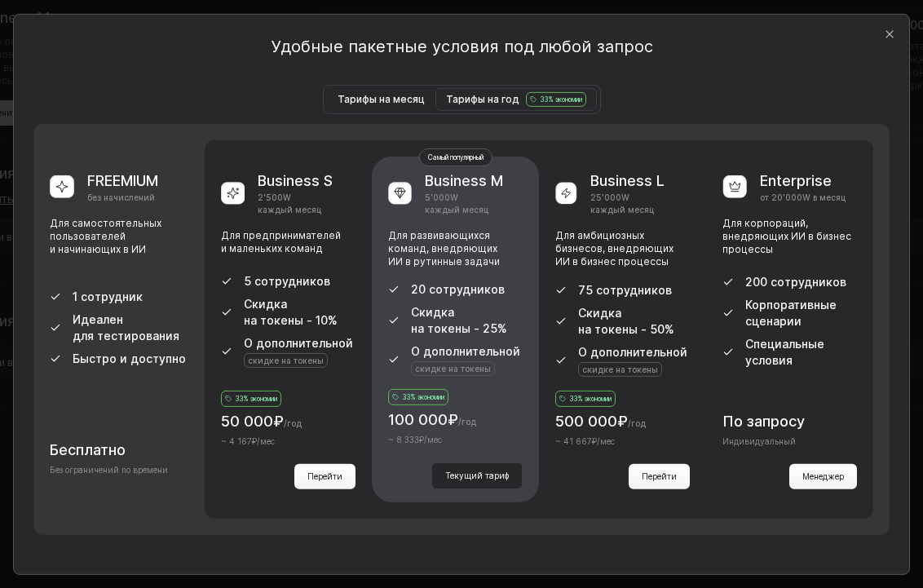This screenshot has width=923, height=588.
Task: Click the checkmark icon next to '20 сотрудников'
Action: coord(394,290)
